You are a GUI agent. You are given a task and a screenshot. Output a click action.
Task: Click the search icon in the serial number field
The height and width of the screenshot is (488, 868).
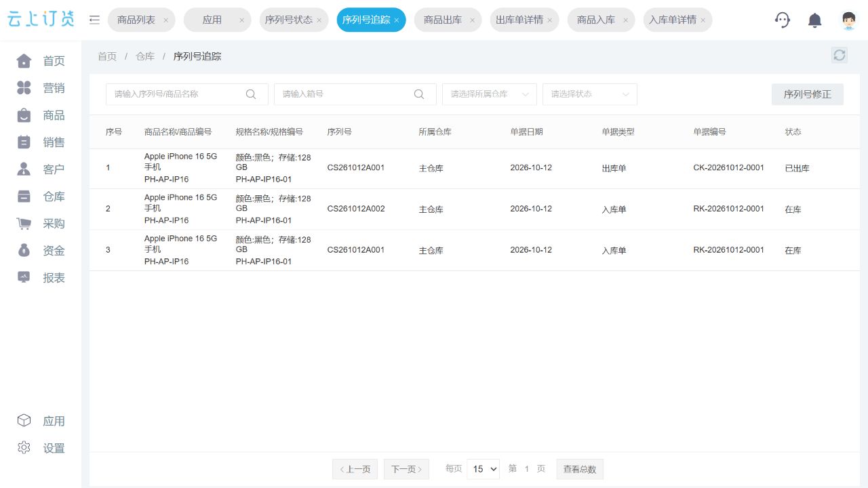[251, 94]
